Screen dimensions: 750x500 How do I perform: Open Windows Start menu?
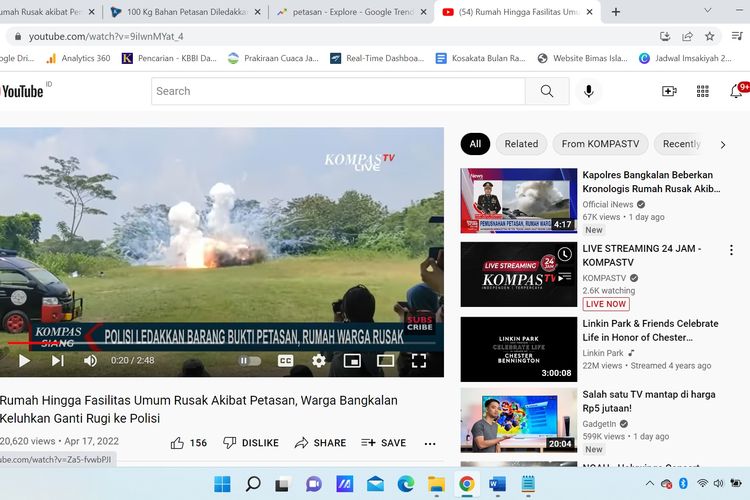click(x=222, y=484)
